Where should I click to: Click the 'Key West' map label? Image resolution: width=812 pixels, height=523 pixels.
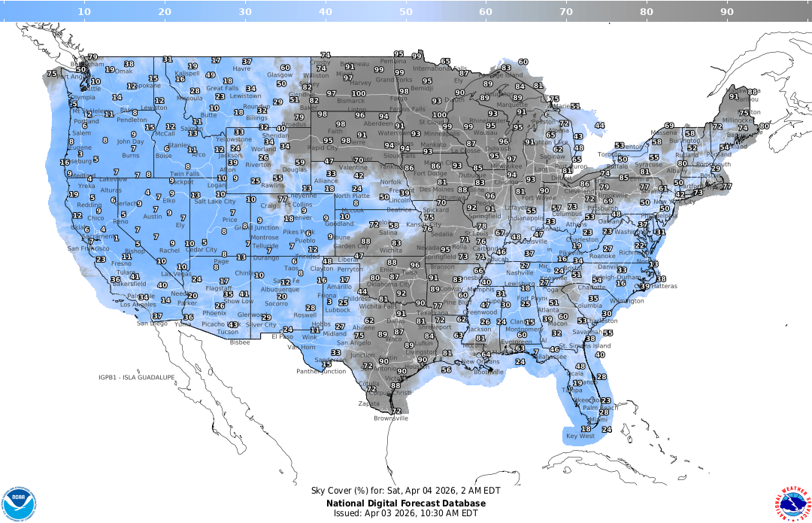pos(580,436)
